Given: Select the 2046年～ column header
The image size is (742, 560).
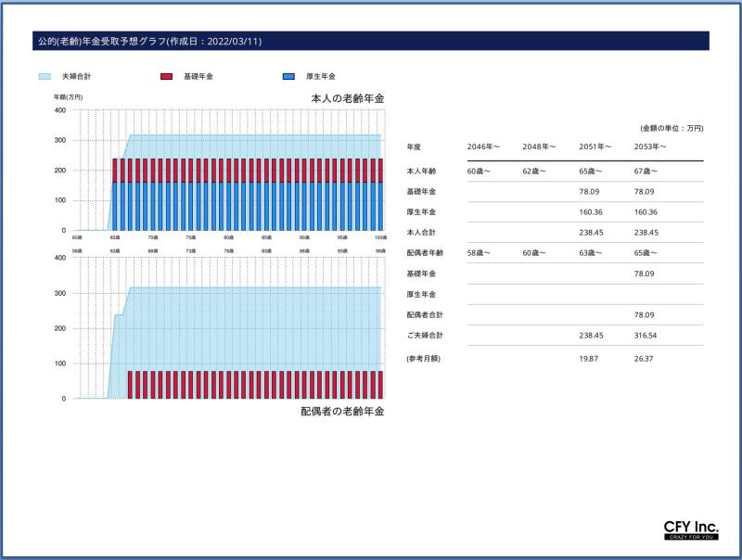Looking at the screenshot, I should click(x=483, y=146).
